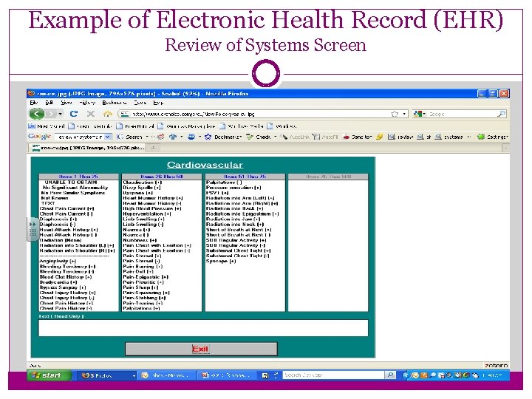532x399 pixels.
Task: Select 'UNABLE TO OBTAIN' in the list
Action: point(71,183)
